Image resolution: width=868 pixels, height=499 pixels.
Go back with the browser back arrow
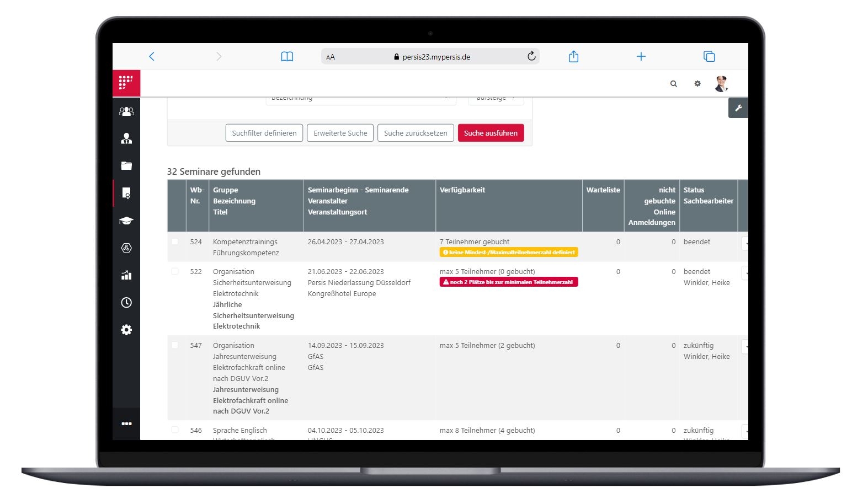(x=152, y=56)
